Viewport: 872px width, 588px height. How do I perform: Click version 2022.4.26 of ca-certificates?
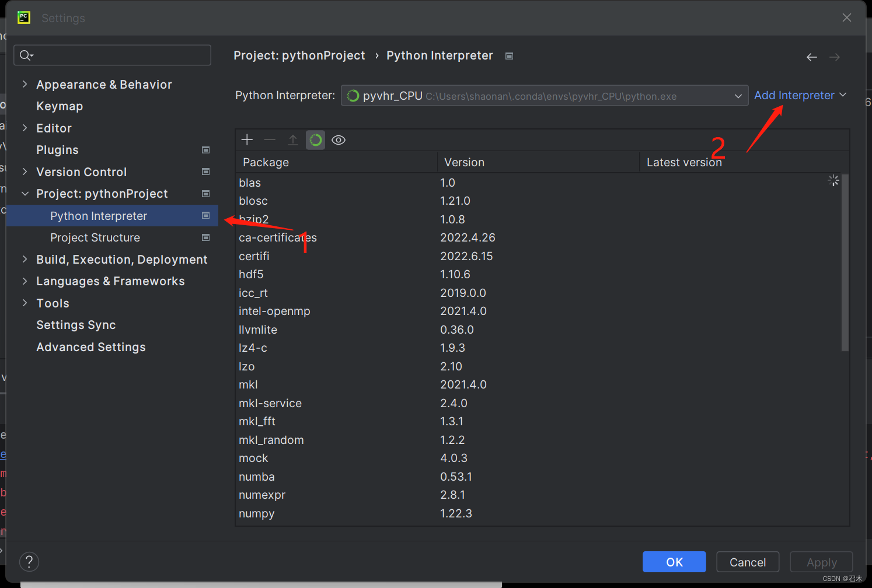click(468, 237)
